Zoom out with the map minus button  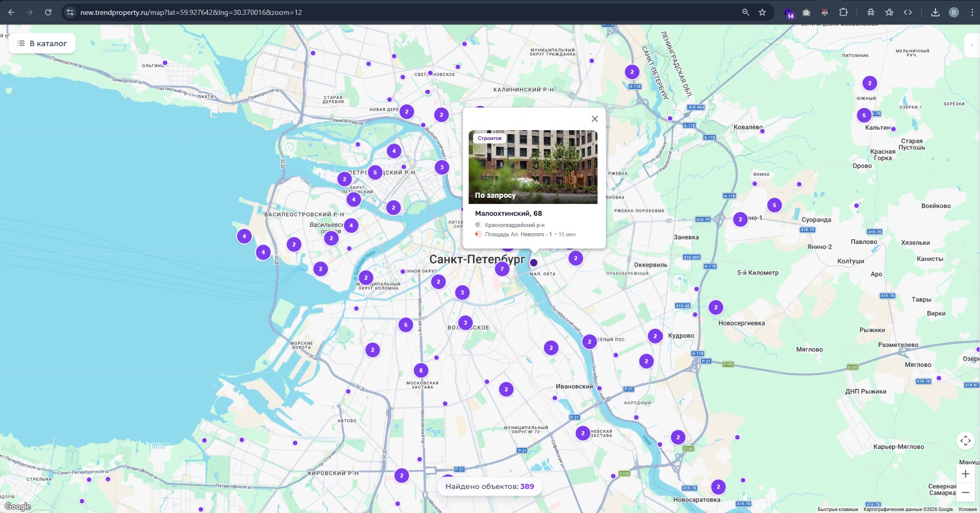[x=965, y=493]
